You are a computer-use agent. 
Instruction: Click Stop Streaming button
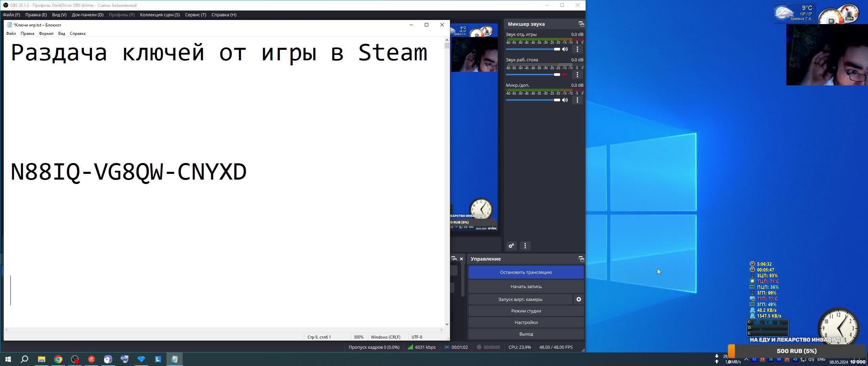coord(526,272)
